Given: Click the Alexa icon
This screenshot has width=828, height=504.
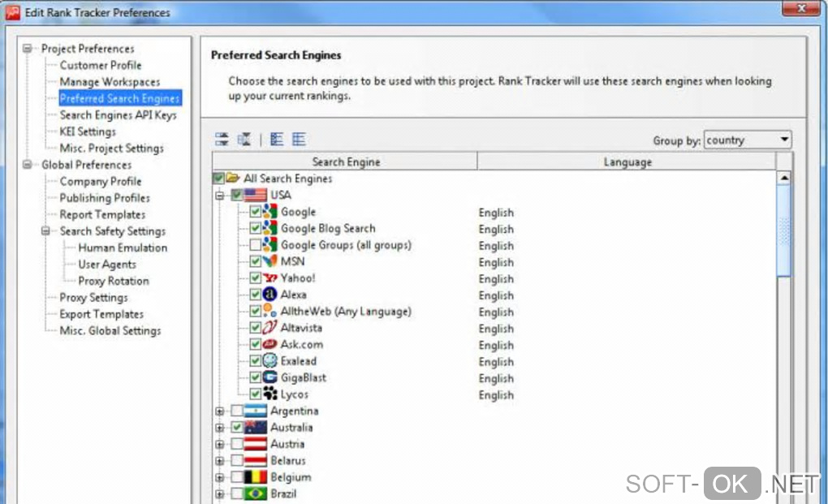Looking at the screenshot, I should (x=270, y=295).
